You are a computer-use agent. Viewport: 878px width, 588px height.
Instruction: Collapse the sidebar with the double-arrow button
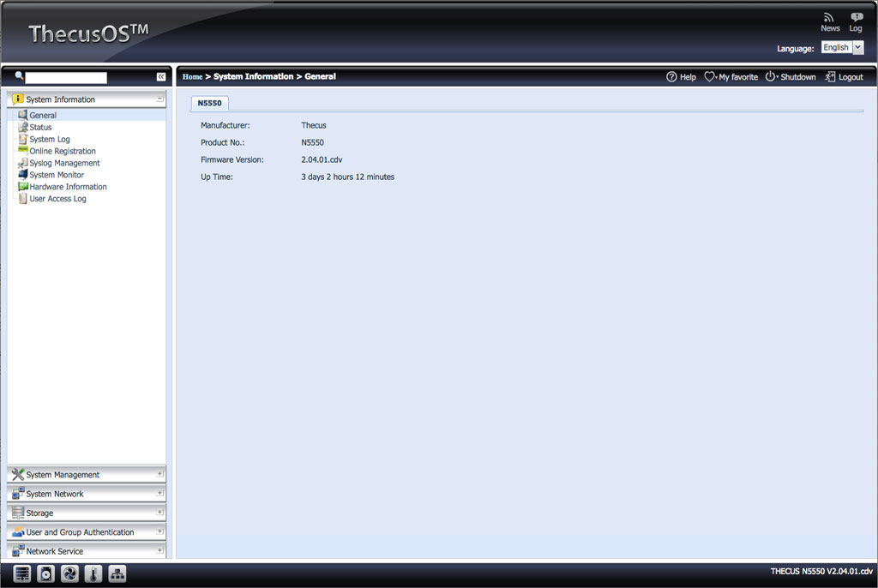tap(160, 77)
